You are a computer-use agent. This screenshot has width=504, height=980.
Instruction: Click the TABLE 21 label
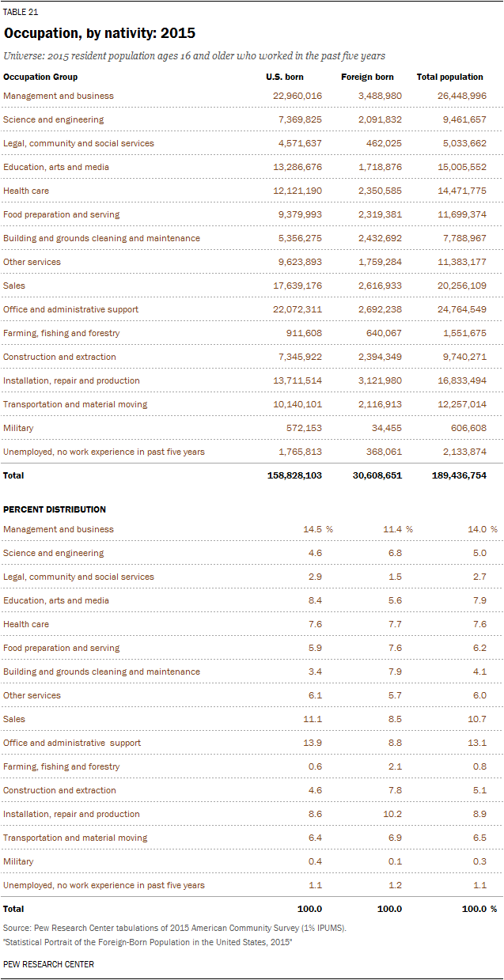tap(21, 12)
